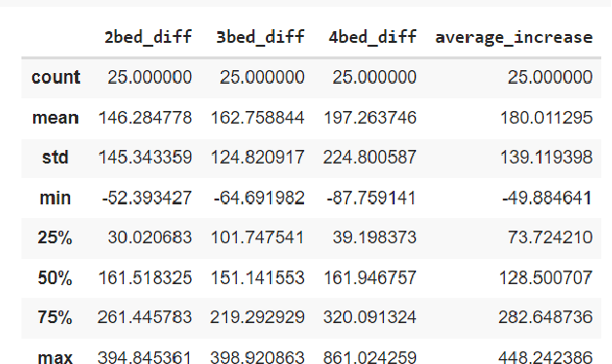
Task: Click the 25% value 73.724210
Action: pos(551,237)
